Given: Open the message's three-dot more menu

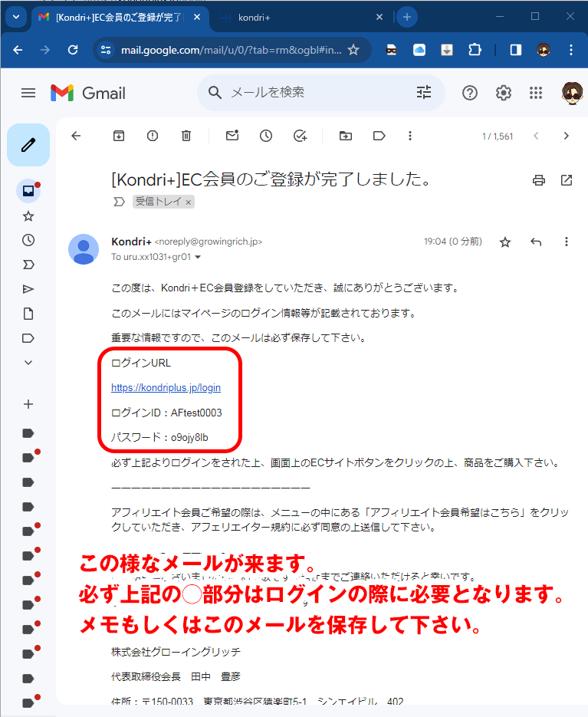Looking at the screenshot, I should (567, 242).
